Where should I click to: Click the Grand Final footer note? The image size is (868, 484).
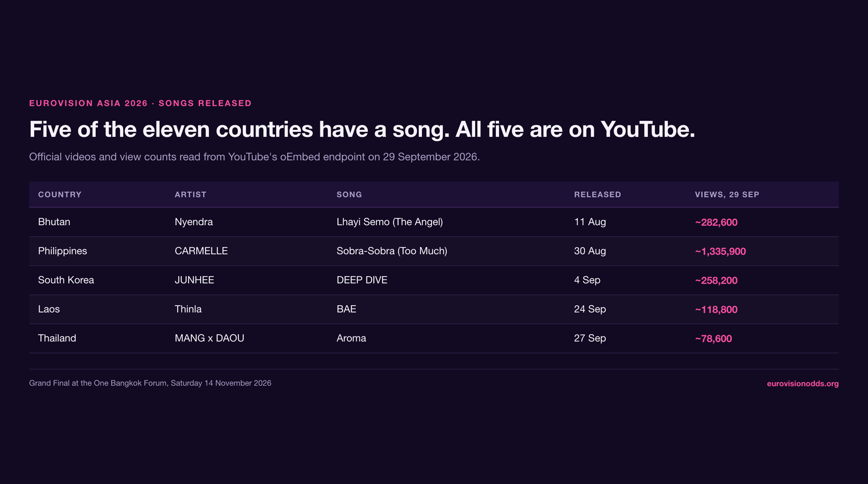150,383
